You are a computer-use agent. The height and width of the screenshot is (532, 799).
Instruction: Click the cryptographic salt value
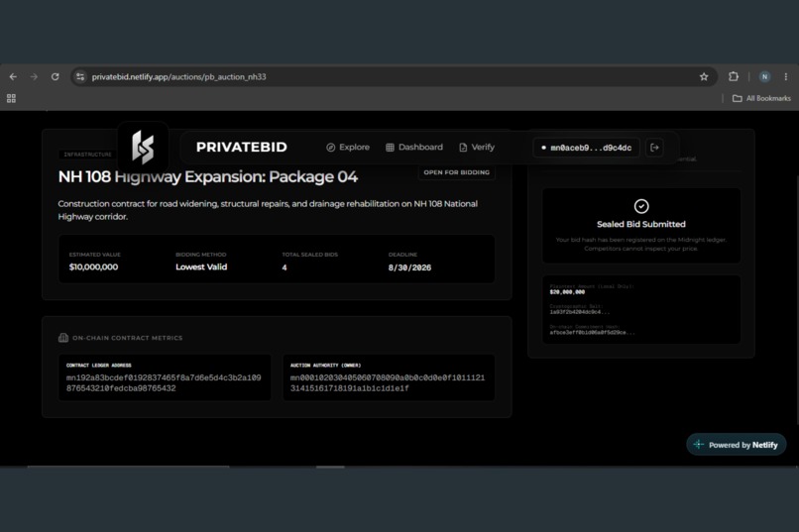579,312
